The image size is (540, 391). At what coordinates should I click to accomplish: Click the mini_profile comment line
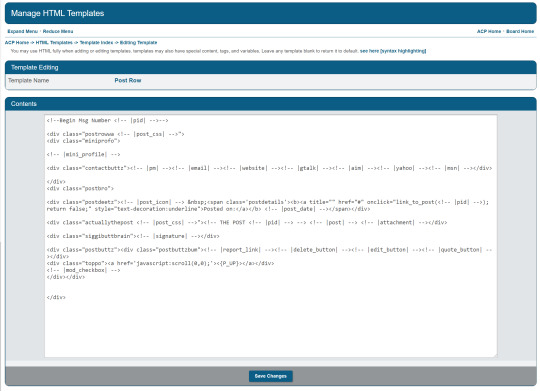point(84,154)
